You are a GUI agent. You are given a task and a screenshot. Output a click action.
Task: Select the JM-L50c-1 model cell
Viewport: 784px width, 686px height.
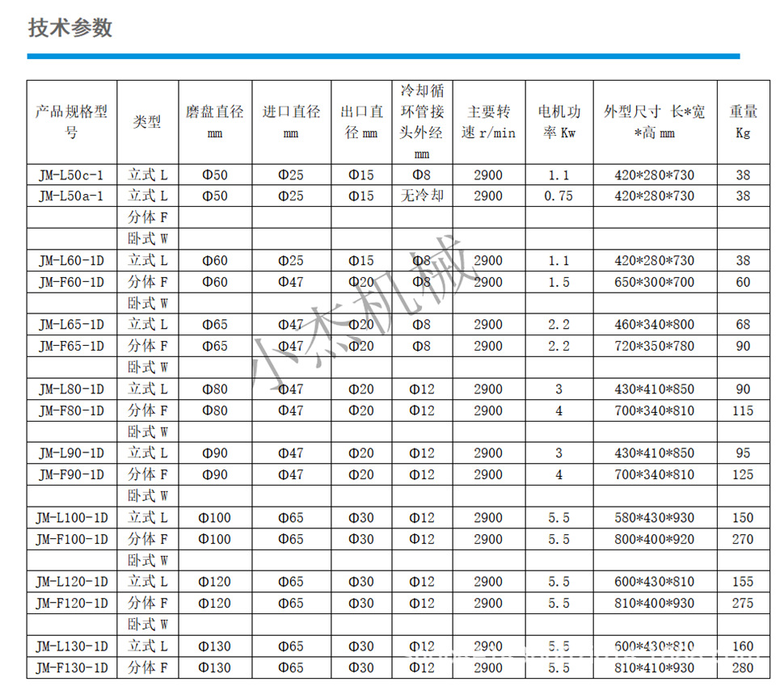72,175
